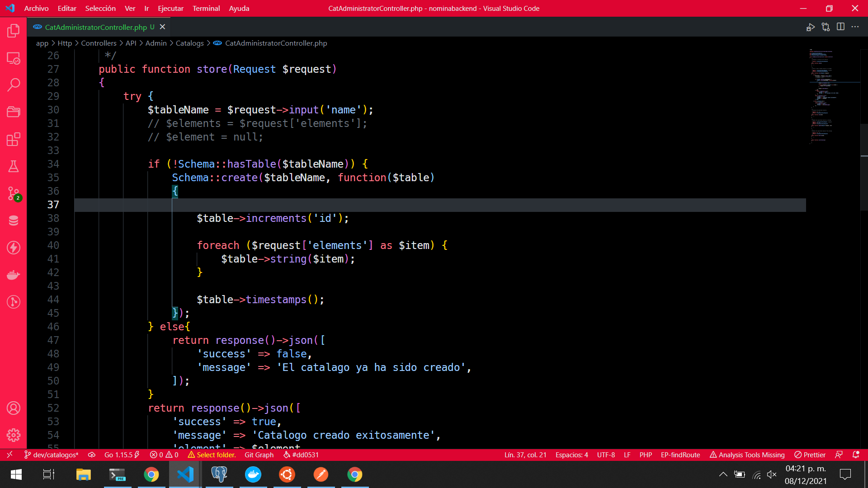The width and height of the screenshot is (868, 488).
Task: Open the Explorer view in activity bar
Action: pos(14,31)
